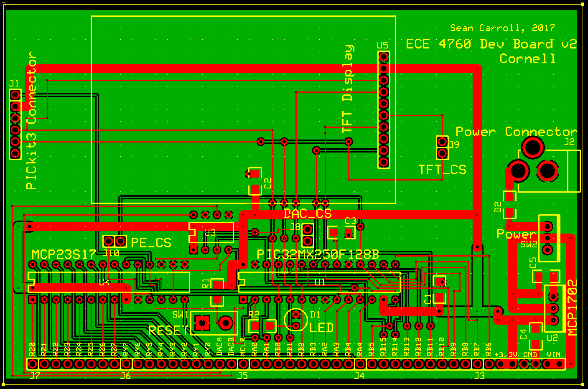Select the "C5" capacitor designator
This screenshot has width=588, height=389.
pos(533,262)
